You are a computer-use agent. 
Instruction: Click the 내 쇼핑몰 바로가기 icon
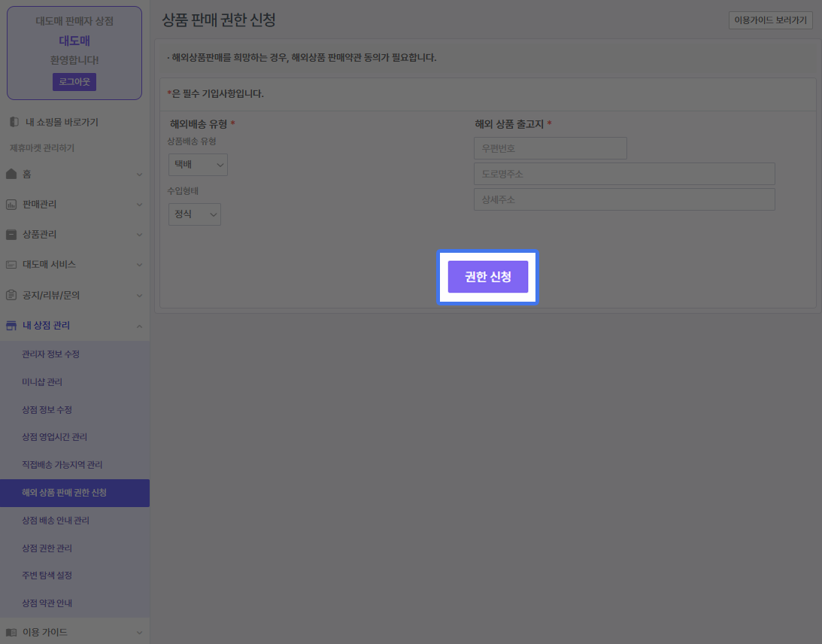click(14, 122)
